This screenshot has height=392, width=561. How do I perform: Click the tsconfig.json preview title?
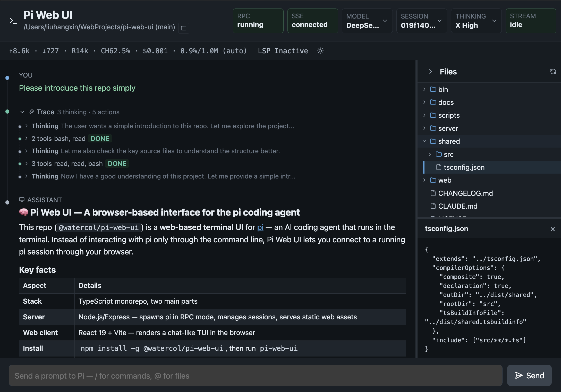click(446, 229)
